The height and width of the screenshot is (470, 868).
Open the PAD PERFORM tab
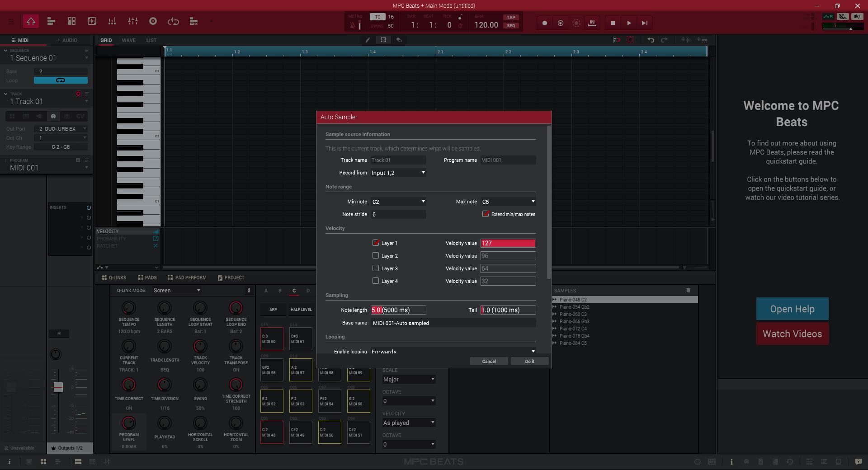click(187, 277)
